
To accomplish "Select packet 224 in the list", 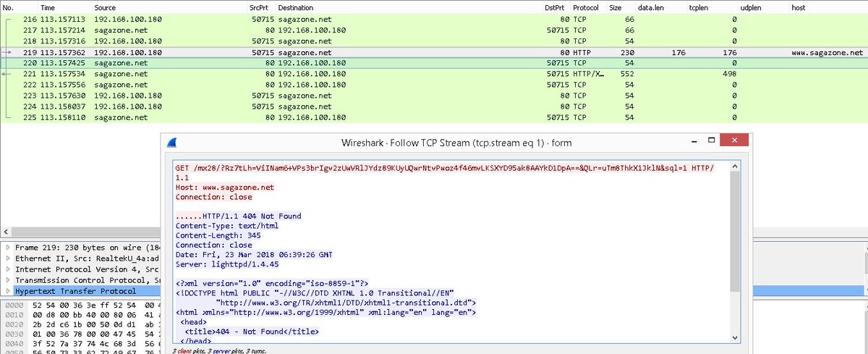I will tap(434, 106).
